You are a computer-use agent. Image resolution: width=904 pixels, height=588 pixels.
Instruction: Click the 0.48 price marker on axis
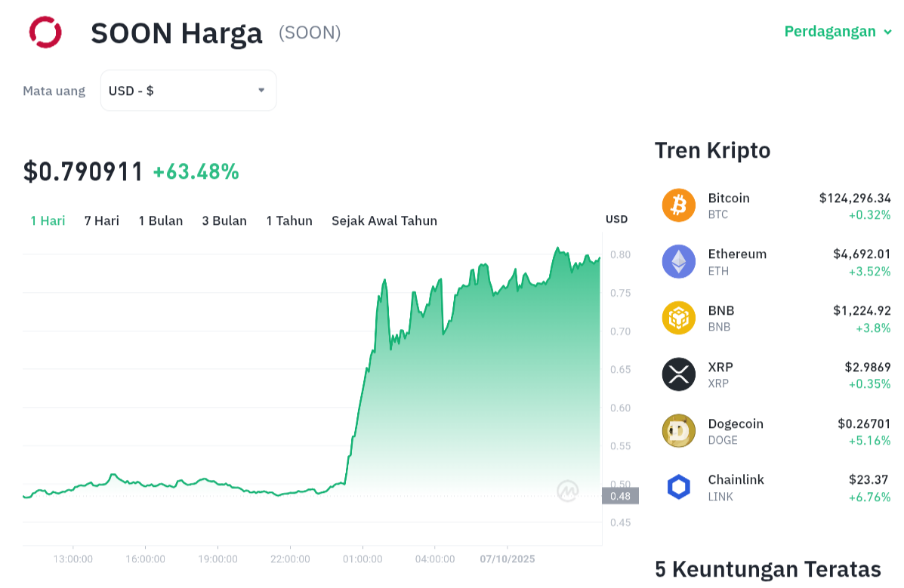pos(620,496)
